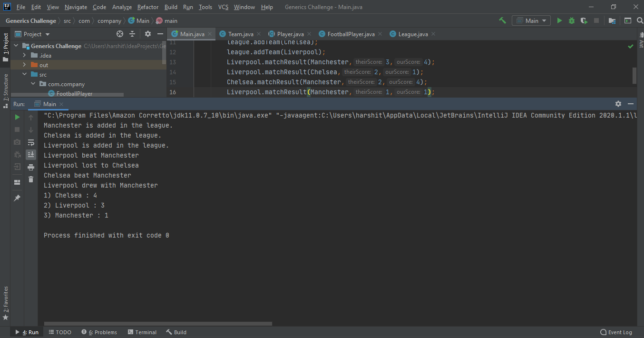Locate current file in Project panel

(120, 34)
